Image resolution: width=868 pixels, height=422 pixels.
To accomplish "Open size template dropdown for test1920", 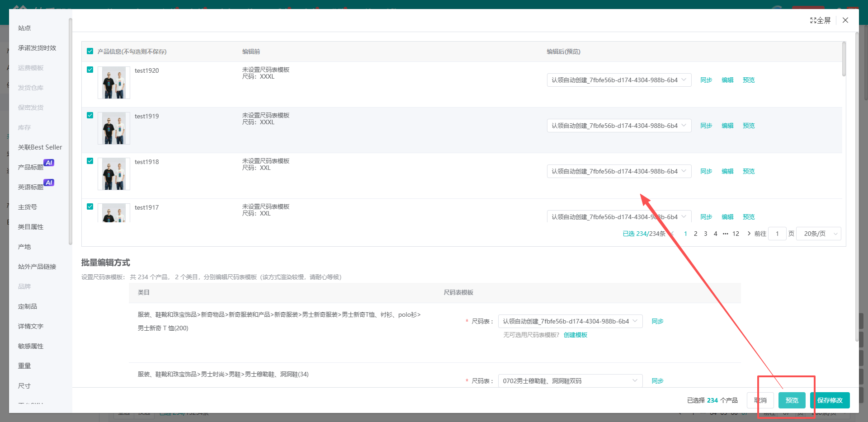I will pos(619,80).
